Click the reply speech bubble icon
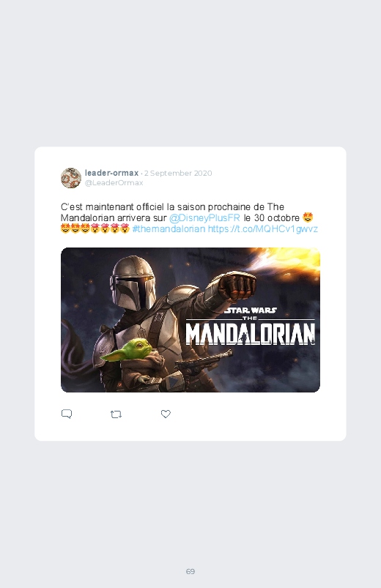The image size is (381, 588). tap(67, 414)
